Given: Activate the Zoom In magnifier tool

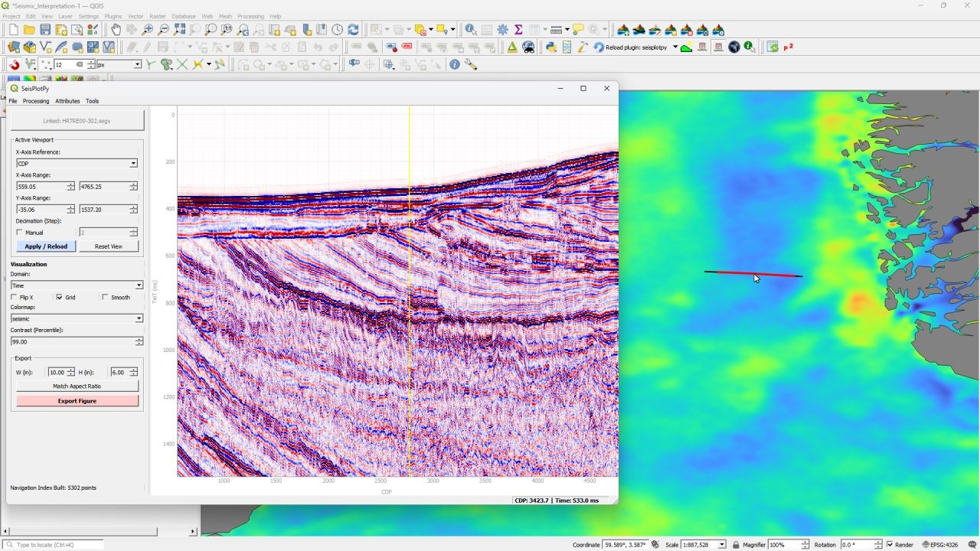Looking at the screenshot, I should (x=148, y=30).
